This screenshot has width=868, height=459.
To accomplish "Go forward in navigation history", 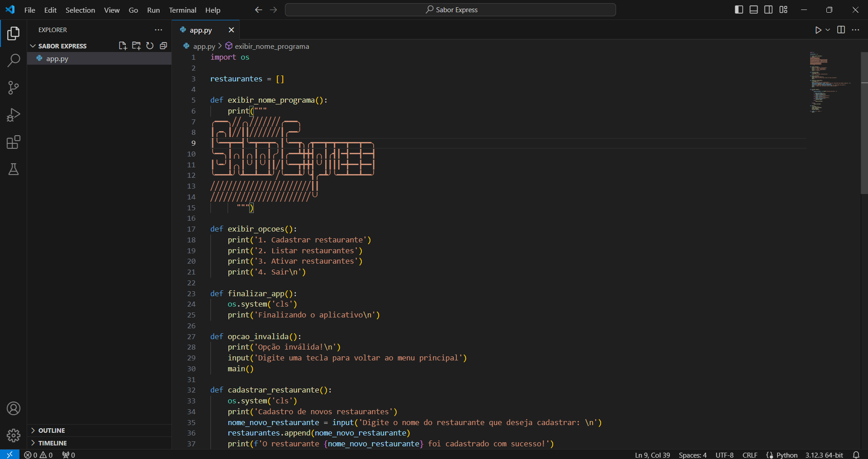I will tap(273, 10).
